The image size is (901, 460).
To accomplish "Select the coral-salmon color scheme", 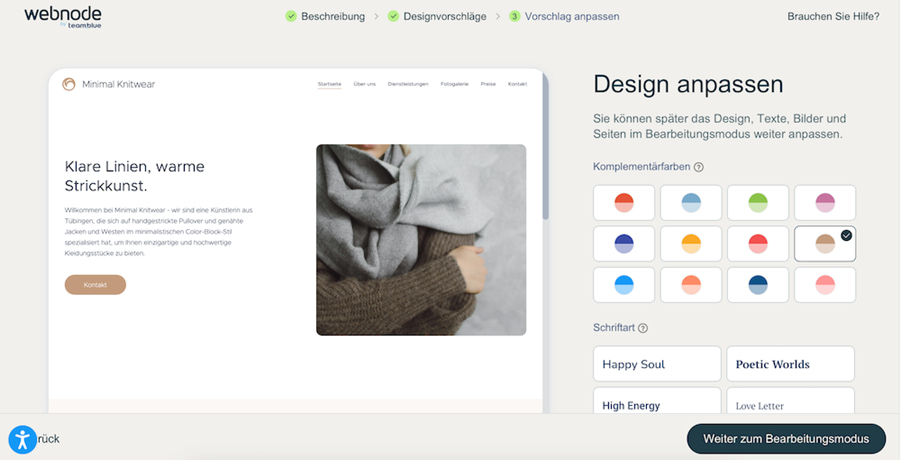I will tap(691, 285).
